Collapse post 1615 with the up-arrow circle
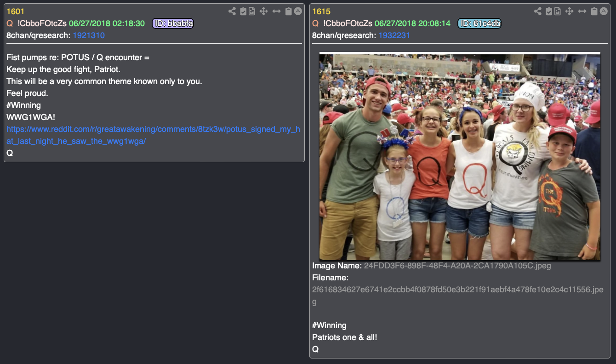Image resolution: width=616 pixels, height=364 pixels. (604, 11)
